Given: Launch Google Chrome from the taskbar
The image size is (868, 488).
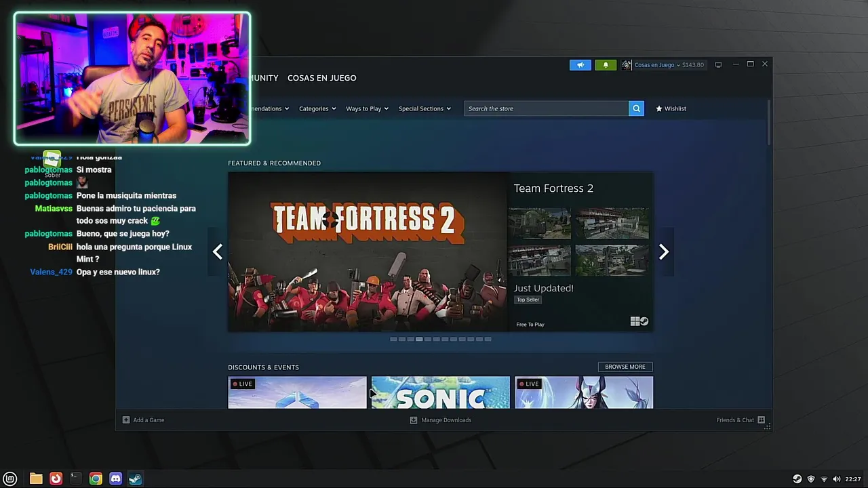Looking at the screenshot, I should tap(96, 479).
